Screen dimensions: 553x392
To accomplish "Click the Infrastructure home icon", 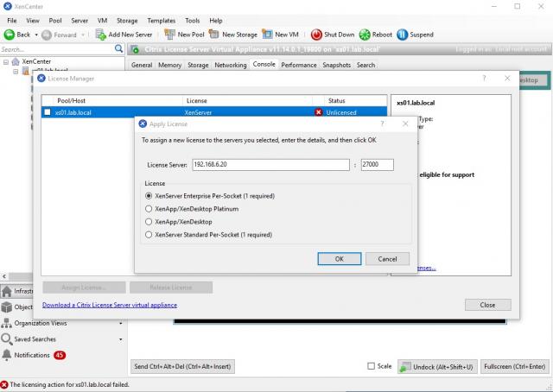I will coord(6,291).
